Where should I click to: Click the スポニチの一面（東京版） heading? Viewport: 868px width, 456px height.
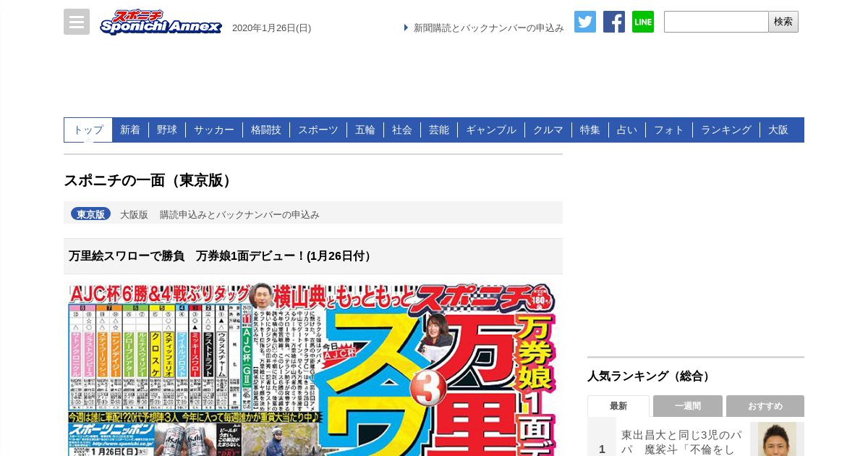click(150, 181)
